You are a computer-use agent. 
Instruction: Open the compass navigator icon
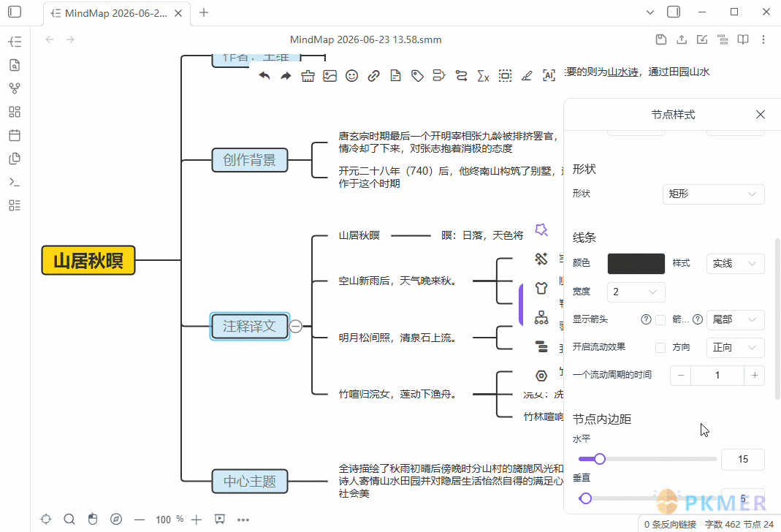[116, 519]
